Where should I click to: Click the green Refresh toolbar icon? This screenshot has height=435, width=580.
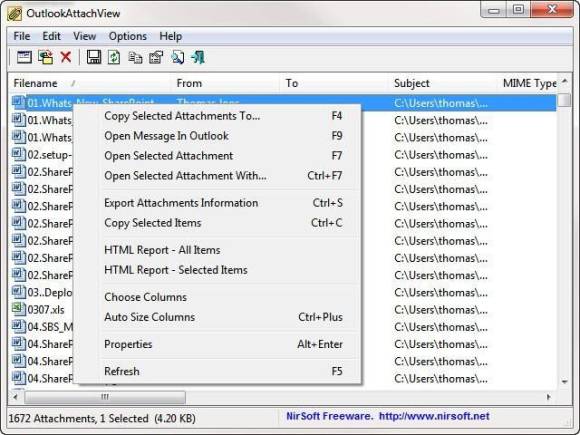tap(114, 57)
